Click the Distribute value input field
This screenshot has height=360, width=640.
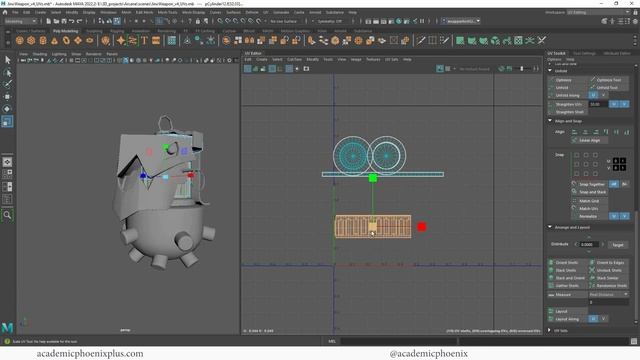[x=589, y=244]
